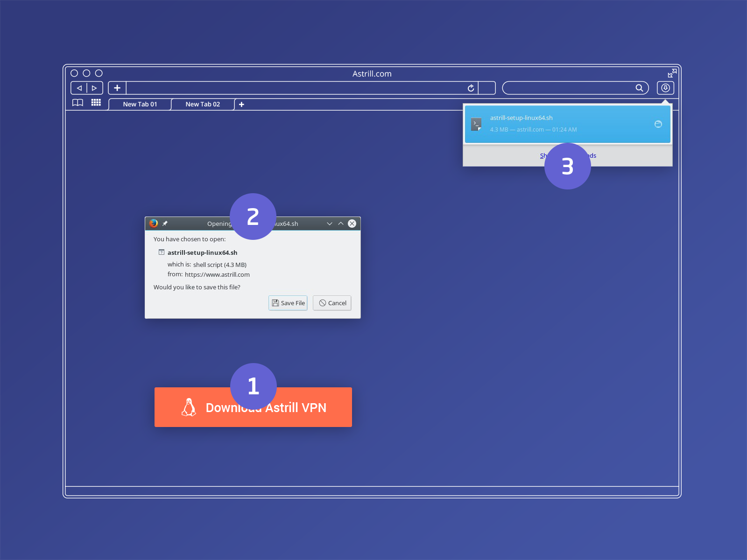Click the Cancel button
Screen dimensions: 747x560
(x=332, y=303)
